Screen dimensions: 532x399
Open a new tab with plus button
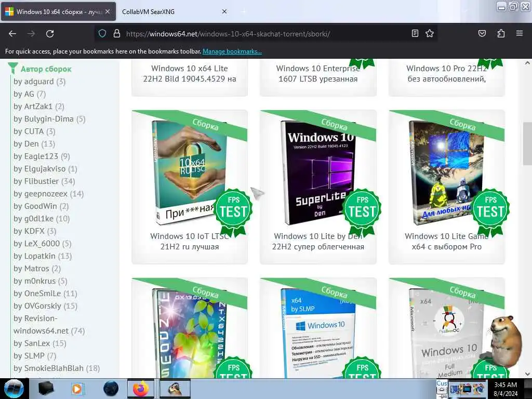pyautogui.click(x=243, y=11)
